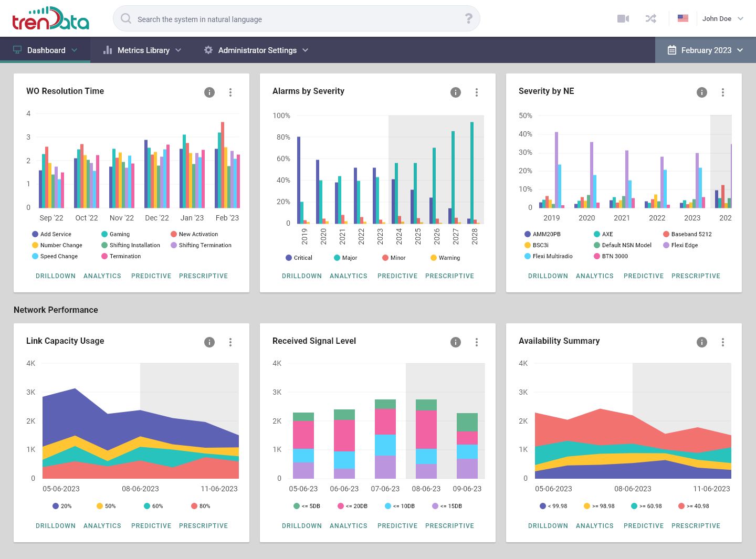Click the natural language search field
756x559 pixels.
294,19
